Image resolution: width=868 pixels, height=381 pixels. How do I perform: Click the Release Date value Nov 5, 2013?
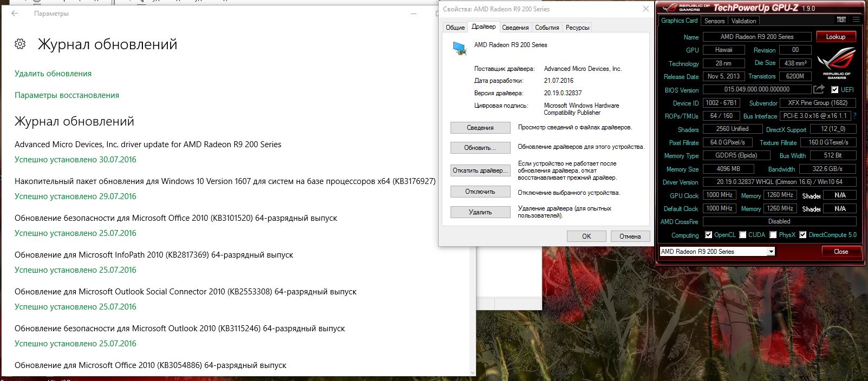pyautogui.click(x=724, y=76)
